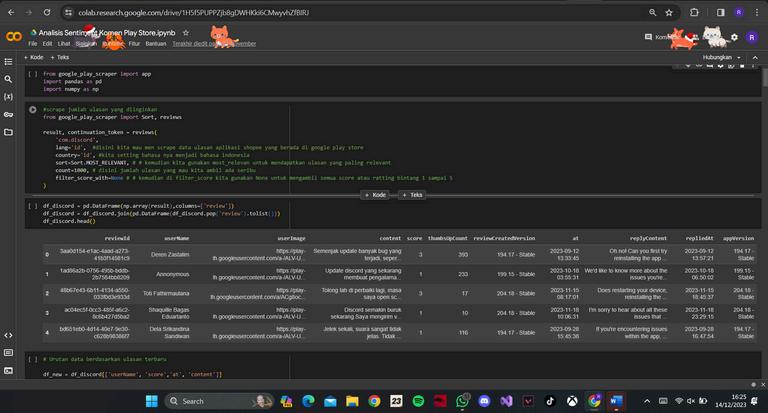768x413 pixels.
Task: Click the content column header
Action: pyautogui.click(x=390, y=238)
